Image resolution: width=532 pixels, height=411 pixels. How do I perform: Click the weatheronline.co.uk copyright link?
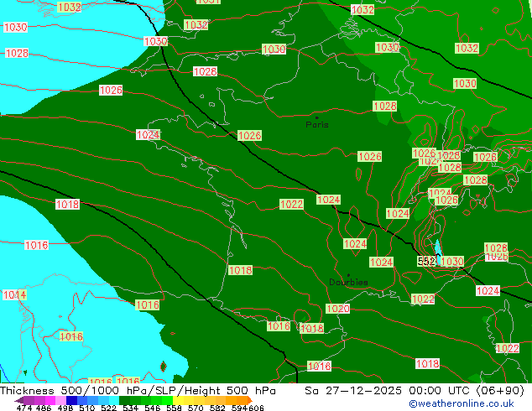click(462, 403)
